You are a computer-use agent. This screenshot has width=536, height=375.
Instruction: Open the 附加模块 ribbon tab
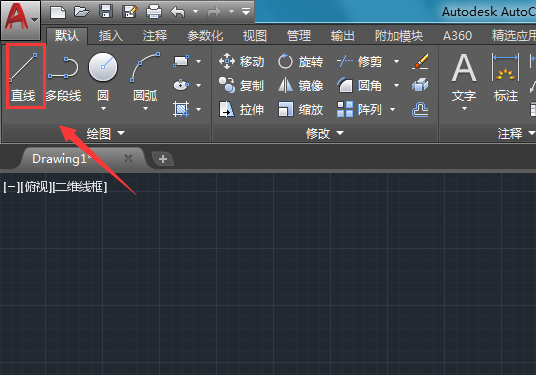(x=399, y=36)
